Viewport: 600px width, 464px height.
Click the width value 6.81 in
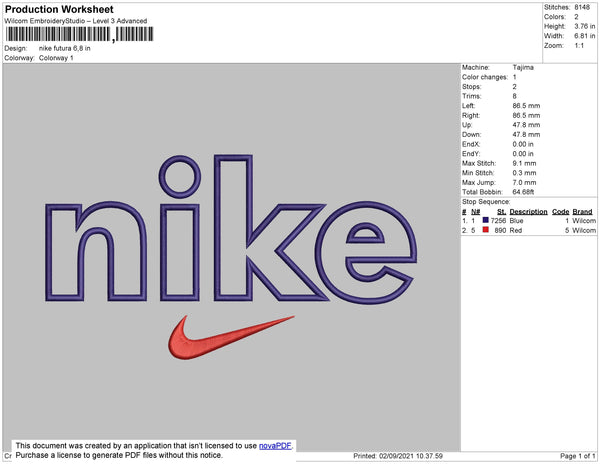pos(584,36)
